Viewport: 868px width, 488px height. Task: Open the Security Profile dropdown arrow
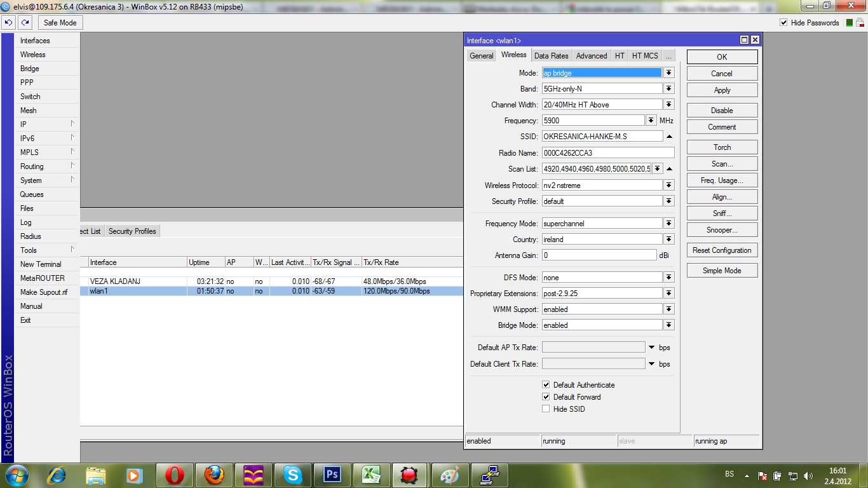click(668, 201)
